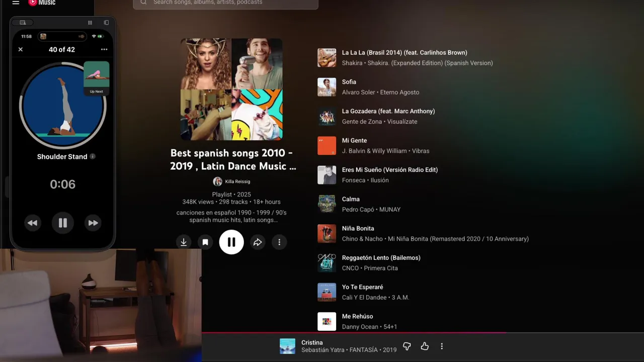Viewport: 644px width, 362px height.
Task: Open three-dot menu in the player bar
Action: 442,346
